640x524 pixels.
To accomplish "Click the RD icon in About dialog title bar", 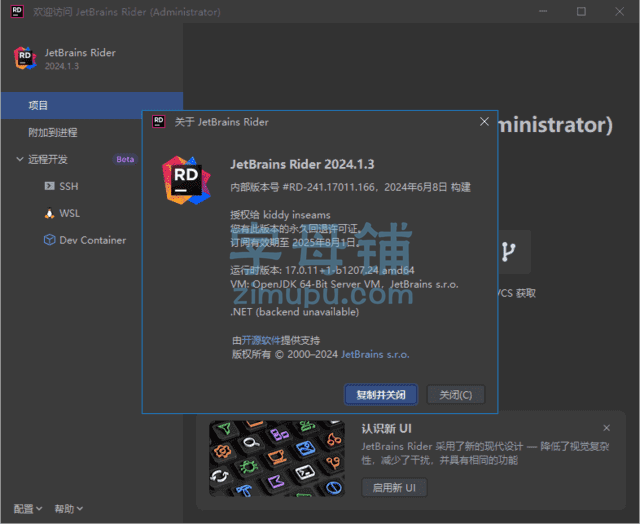I will (x=158, y=121).
